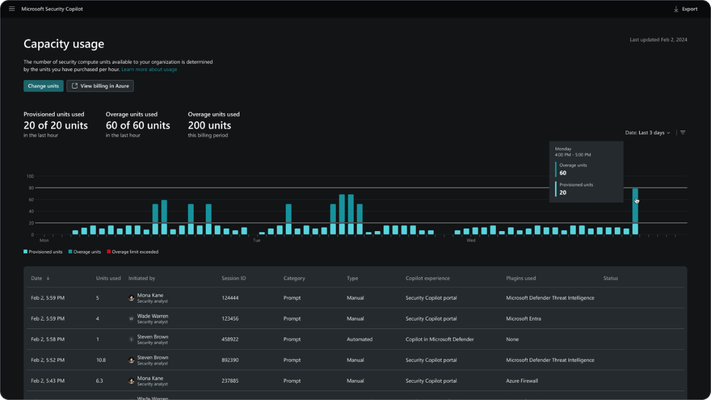Open Learn more about usage link
This screenshot has height=400, width=711.
point(149,69)
